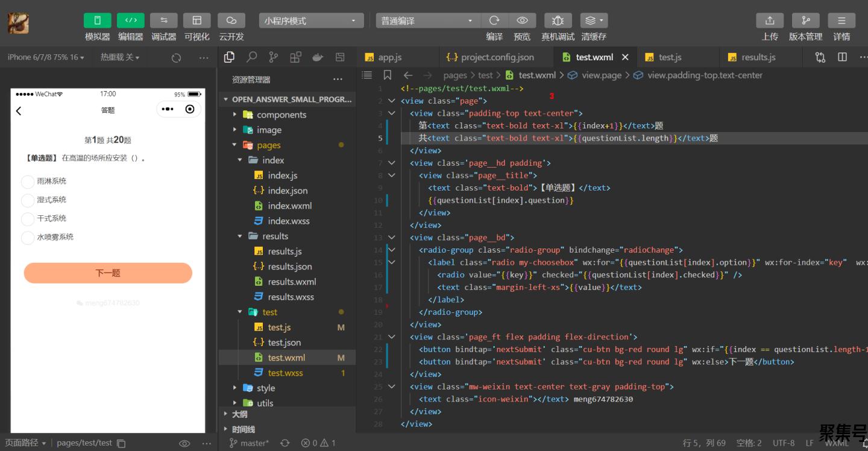
Task: Open the source control sidebar icon
Action: 273,57
